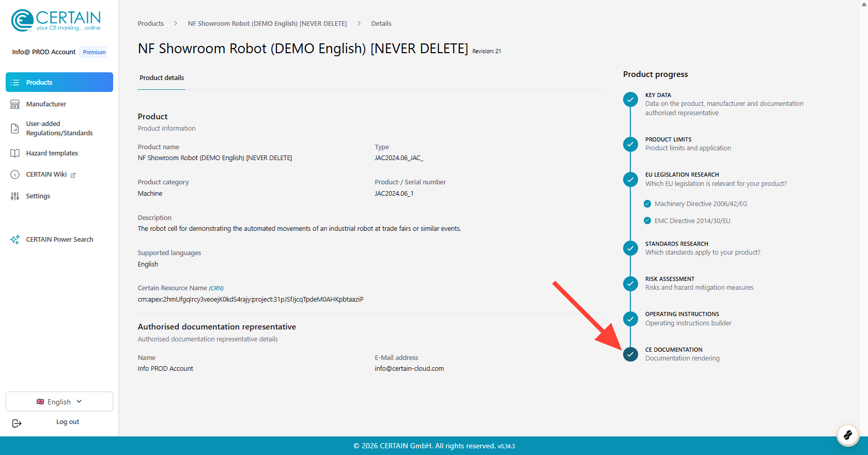This screenshot has width=868, height=455.
Task: Click the EU Legislation Research step circle
Action: [x=630, y=180]
